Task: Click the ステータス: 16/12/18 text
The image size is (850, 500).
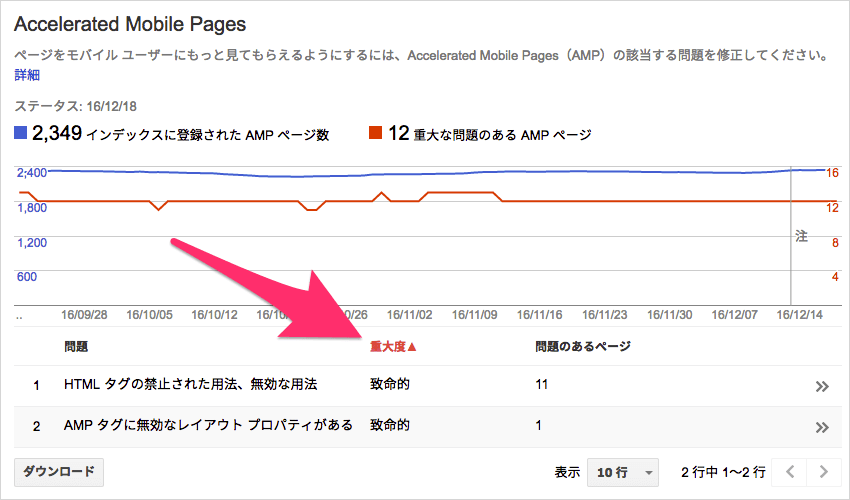Action: click(x=75, y=106)
